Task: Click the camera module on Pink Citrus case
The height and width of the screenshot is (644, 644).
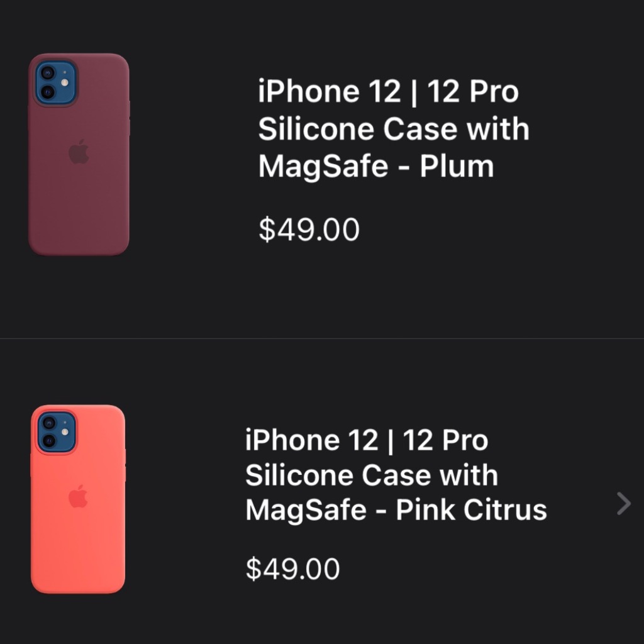Action: (57, 432)
